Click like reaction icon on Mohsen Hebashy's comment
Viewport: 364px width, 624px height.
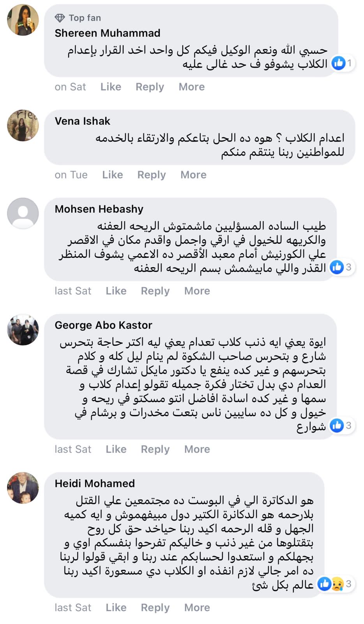[x=337, y=267]
